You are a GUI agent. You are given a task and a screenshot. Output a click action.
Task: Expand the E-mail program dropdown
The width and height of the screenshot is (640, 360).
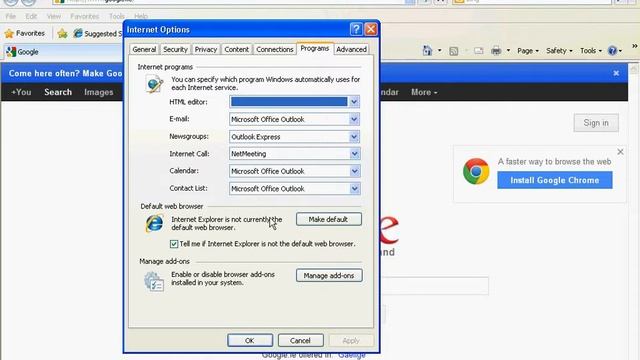[x=354, y=119]
